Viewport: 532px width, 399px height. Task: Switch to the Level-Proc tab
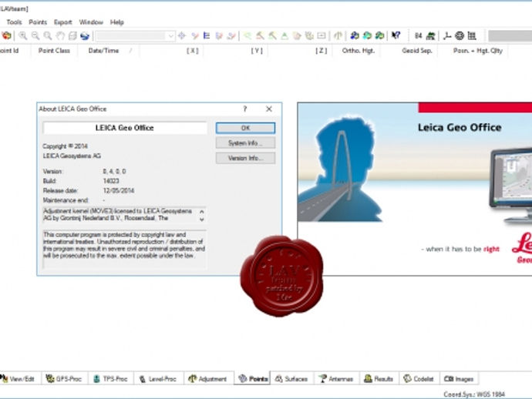tap(158, 379)
